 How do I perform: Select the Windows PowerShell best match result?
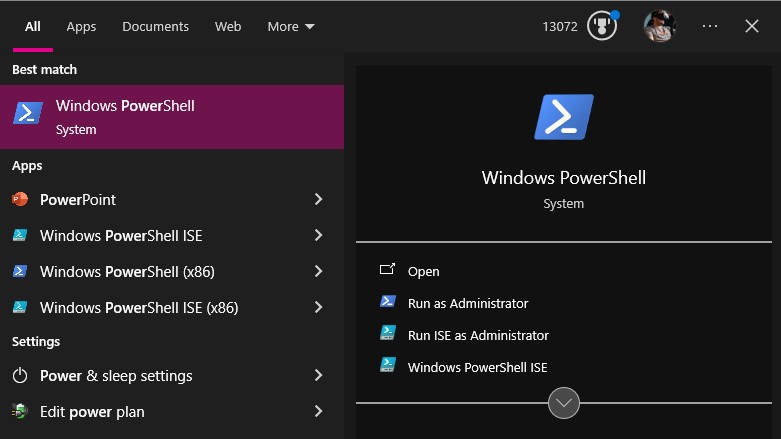click(x=172, y=117)
